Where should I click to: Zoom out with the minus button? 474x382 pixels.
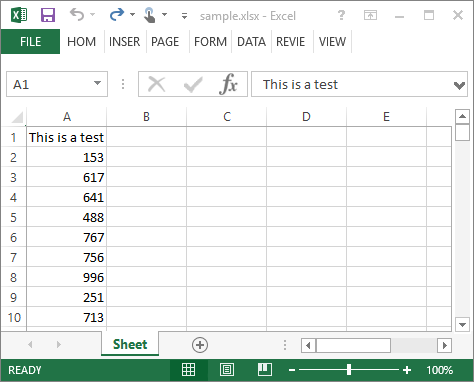pyautogui.click(x=292, y=370)
